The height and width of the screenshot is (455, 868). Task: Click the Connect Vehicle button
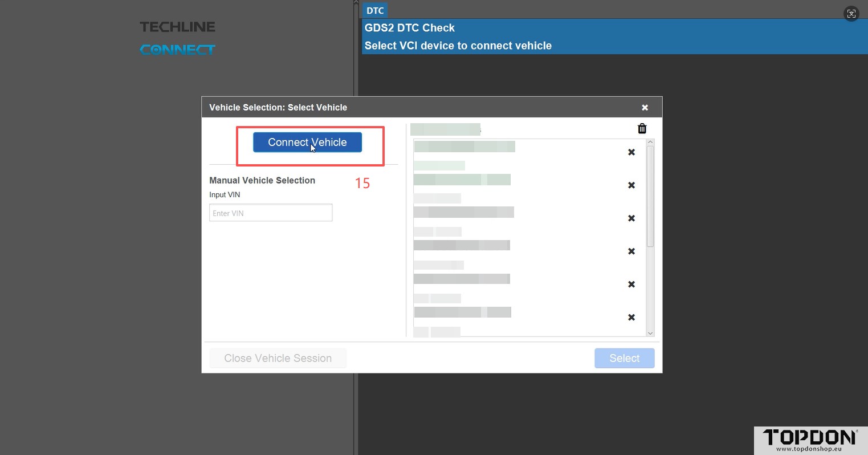[307, 143]
